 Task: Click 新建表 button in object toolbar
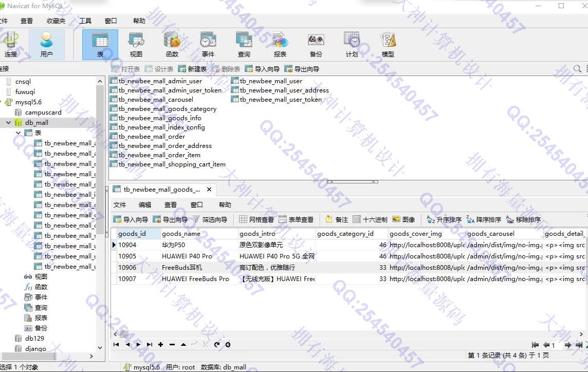pyautogui.click(x=192, y=69)
